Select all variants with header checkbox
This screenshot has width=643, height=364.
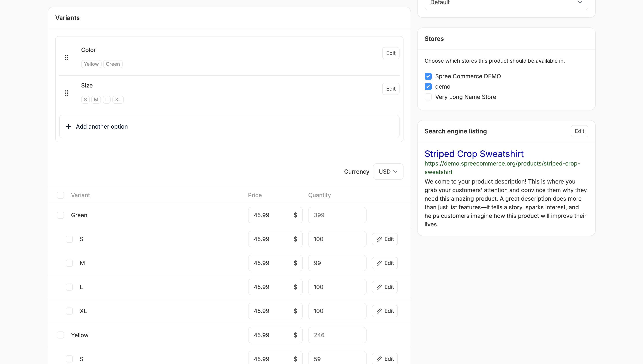(60, 195)
